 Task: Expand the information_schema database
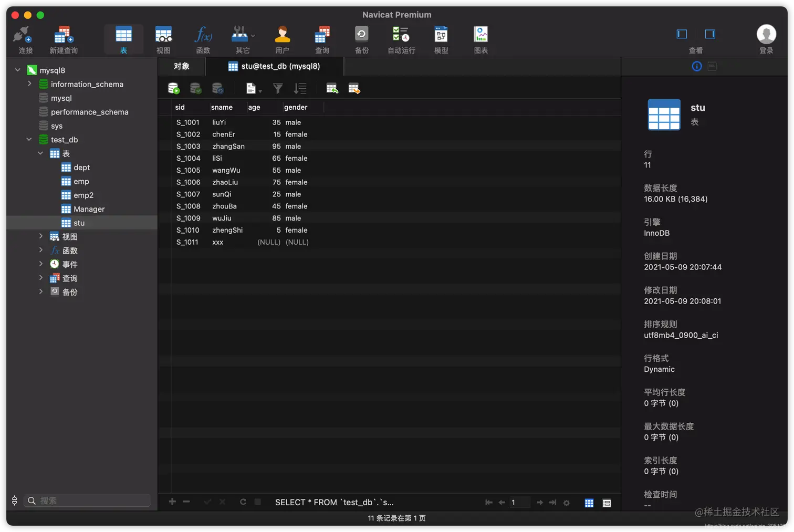click(29, 84)
